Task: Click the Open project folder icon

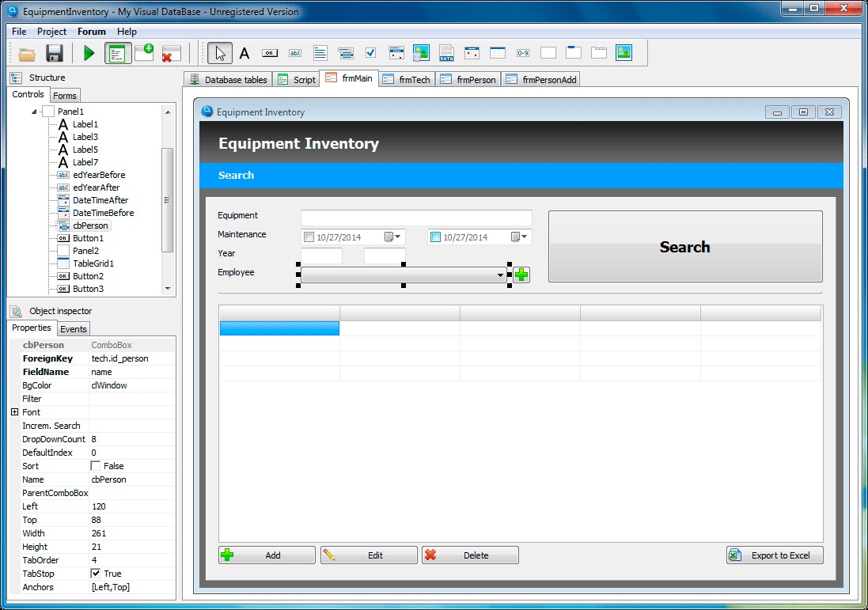Action: click(x=28, y=54)
